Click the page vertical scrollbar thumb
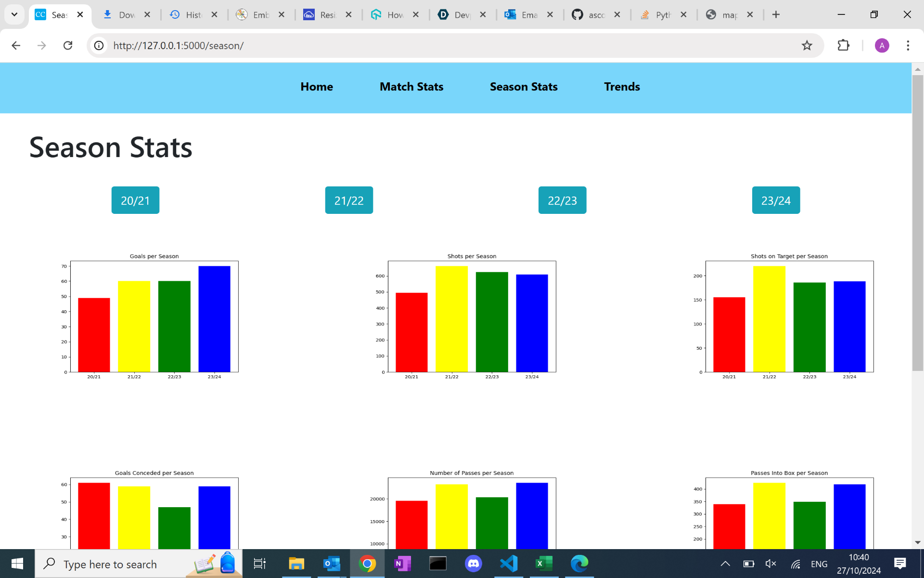The height and width of the screenshot is (578, 924). point(917,222)
